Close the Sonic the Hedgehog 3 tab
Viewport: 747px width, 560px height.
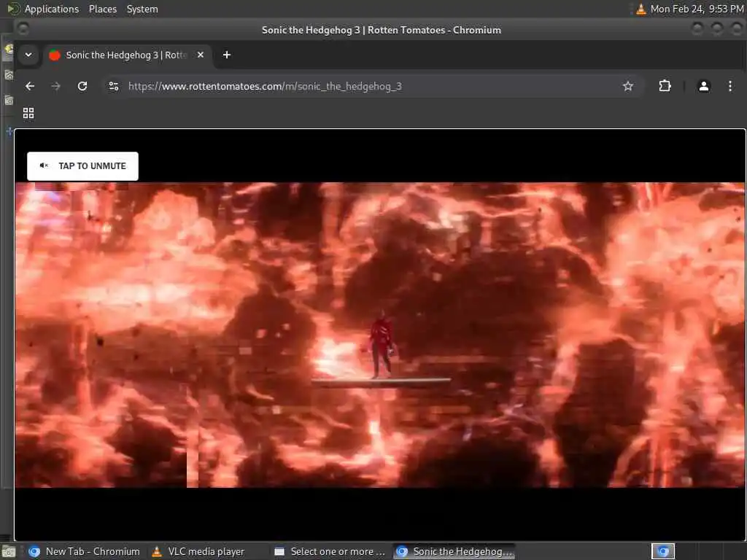point(201,55)
